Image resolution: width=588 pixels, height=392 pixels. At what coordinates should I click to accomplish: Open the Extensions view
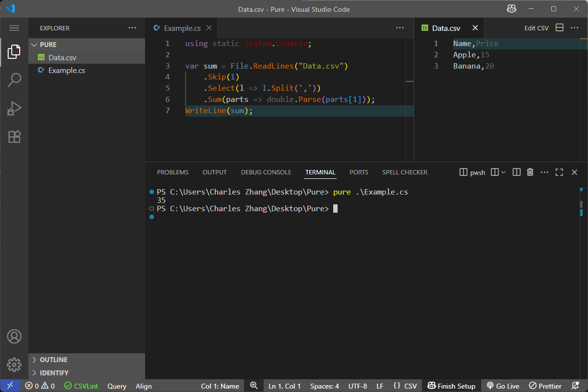coord(14,136)
